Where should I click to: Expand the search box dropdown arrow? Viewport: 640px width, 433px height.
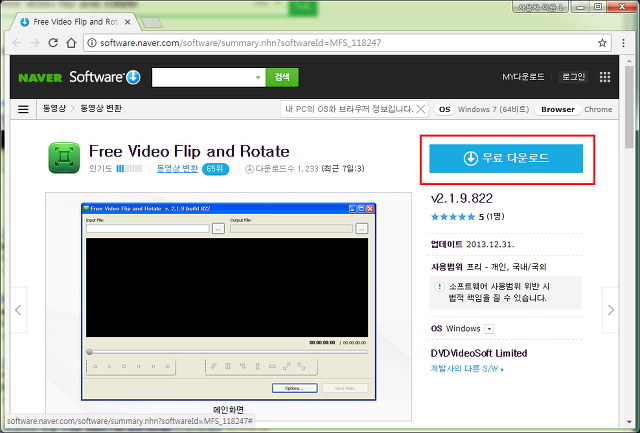258,78
